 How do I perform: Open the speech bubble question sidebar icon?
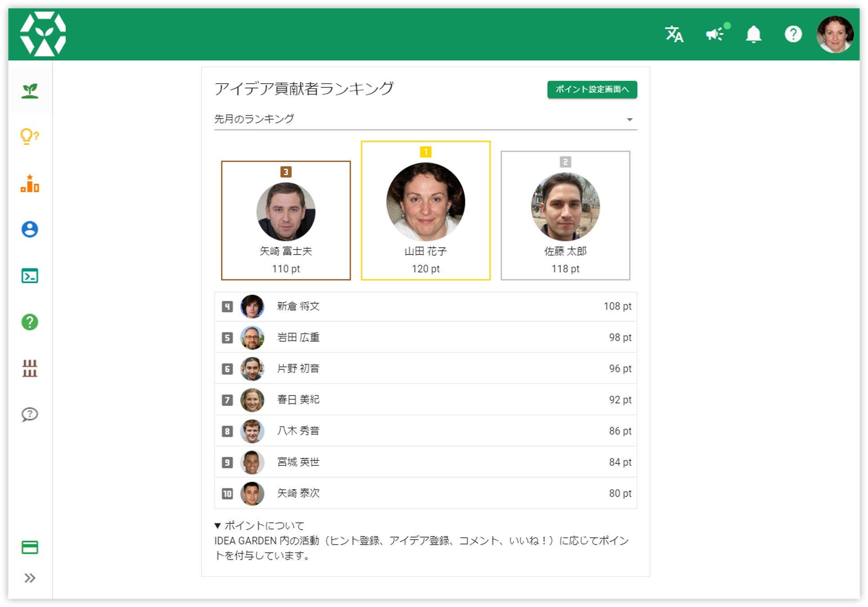(x=30, y=414)
